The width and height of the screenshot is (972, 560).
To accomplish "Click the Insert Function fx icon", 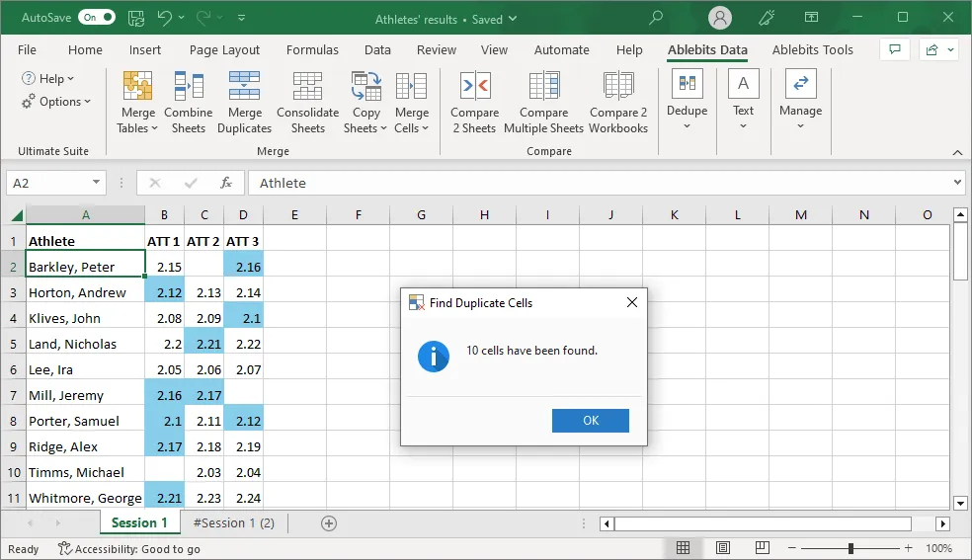I will [x=226, y=183].
